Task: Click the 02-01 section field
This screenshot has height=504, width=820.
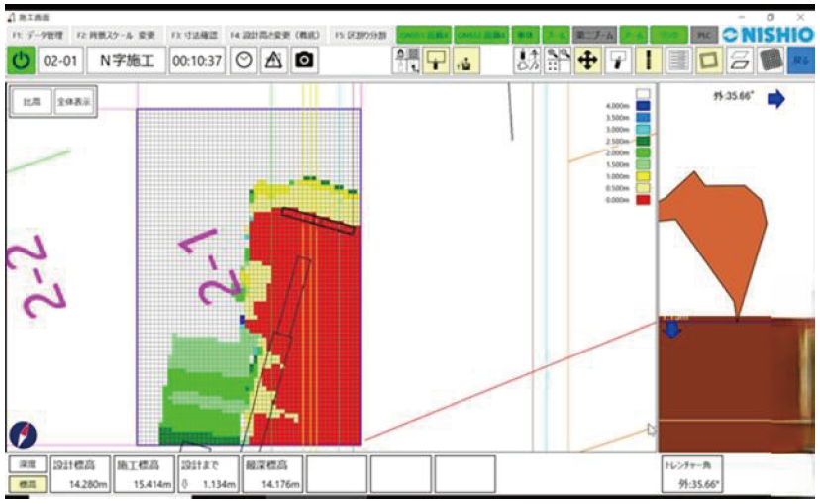Action: tap(60, 60)
